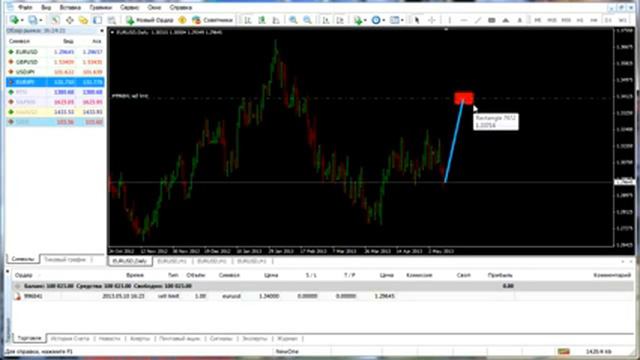Switch to the История Счета tab
Image resolution: width=640 pixels, height=360 pixels.
pyautogui.click(x=70, y=339)
